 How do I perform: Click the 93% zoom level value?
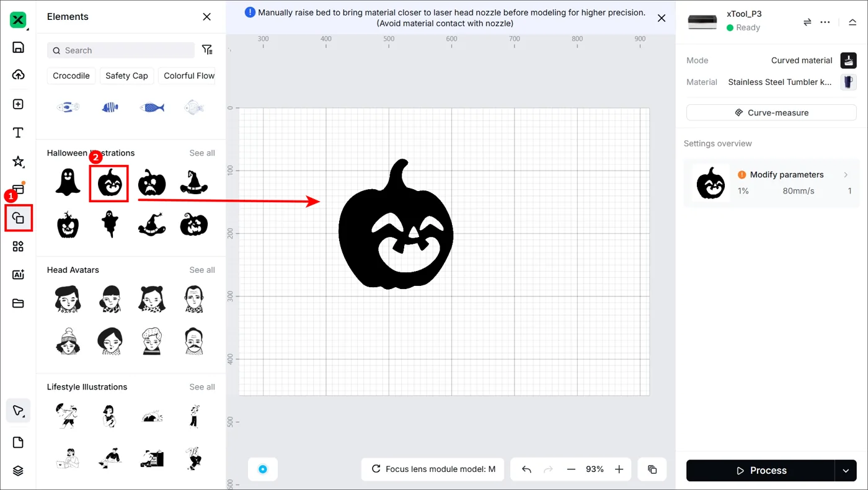point(595,470)
